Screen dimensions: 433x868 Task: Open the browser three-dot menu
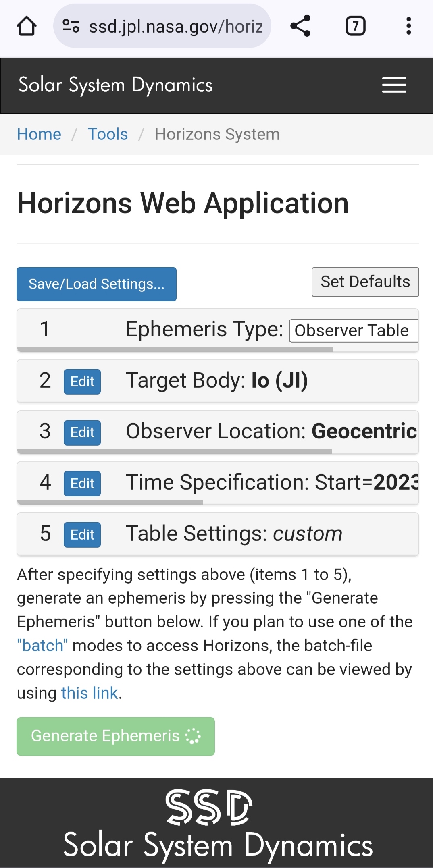pos(408,26)
